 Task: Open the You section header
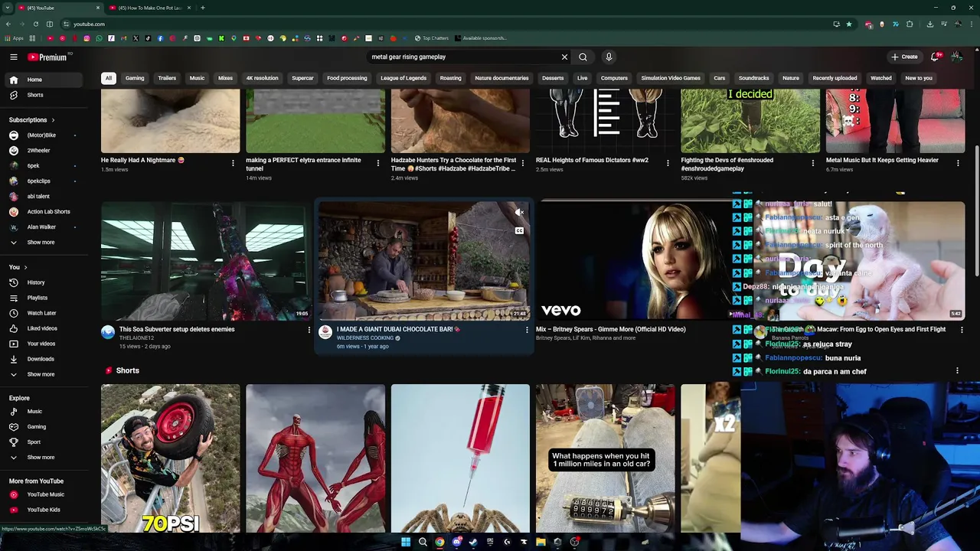click(x=18, y=267)
